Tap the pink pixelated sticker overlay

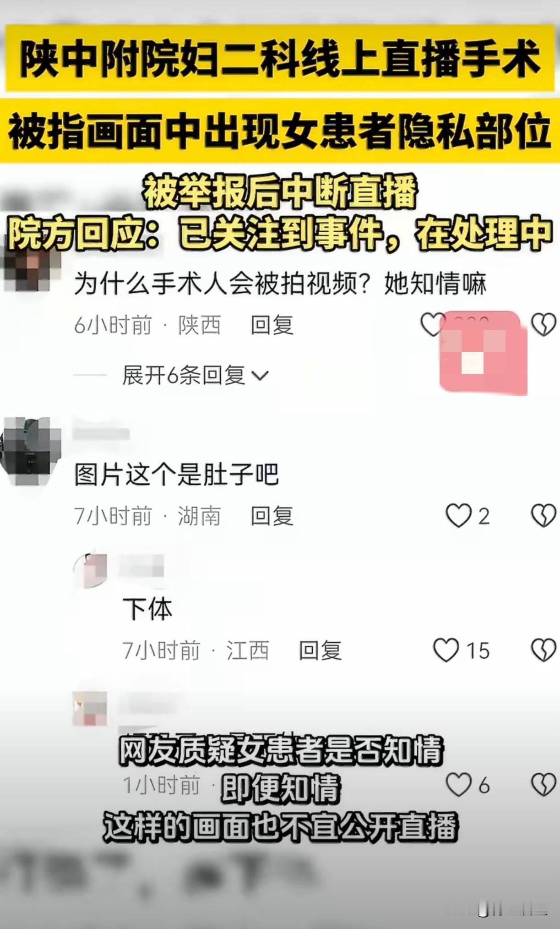pos(484,353)
